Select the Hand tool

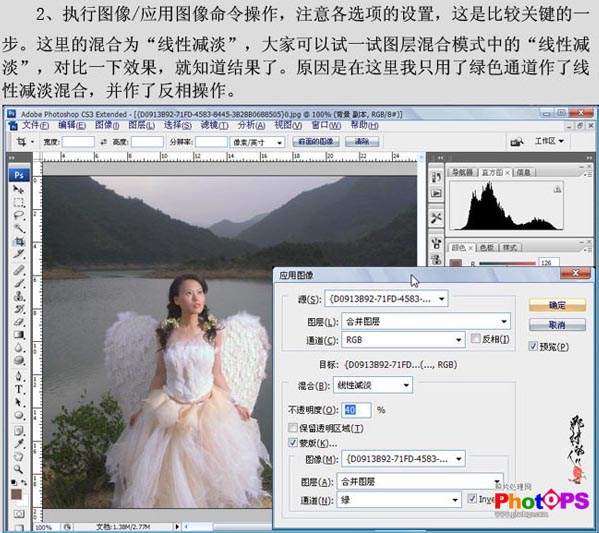pos(18,456)
